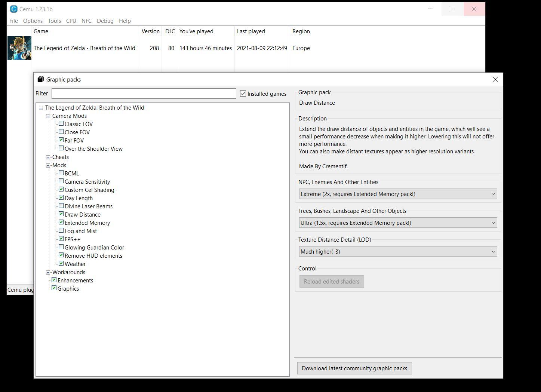Disable the Weather checkbox
Screen dimensions: 541x392
pos(61,263)
